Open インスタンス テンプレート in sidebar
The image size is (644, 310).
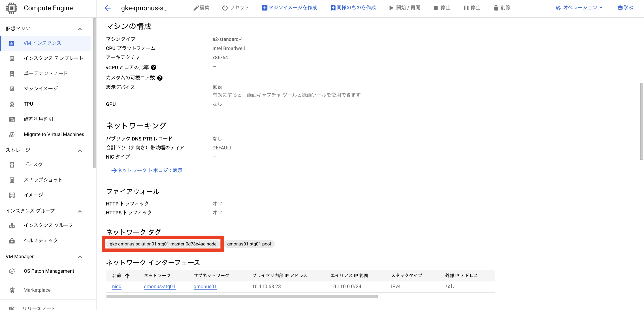pyautogui.click(x=53, y=58)
